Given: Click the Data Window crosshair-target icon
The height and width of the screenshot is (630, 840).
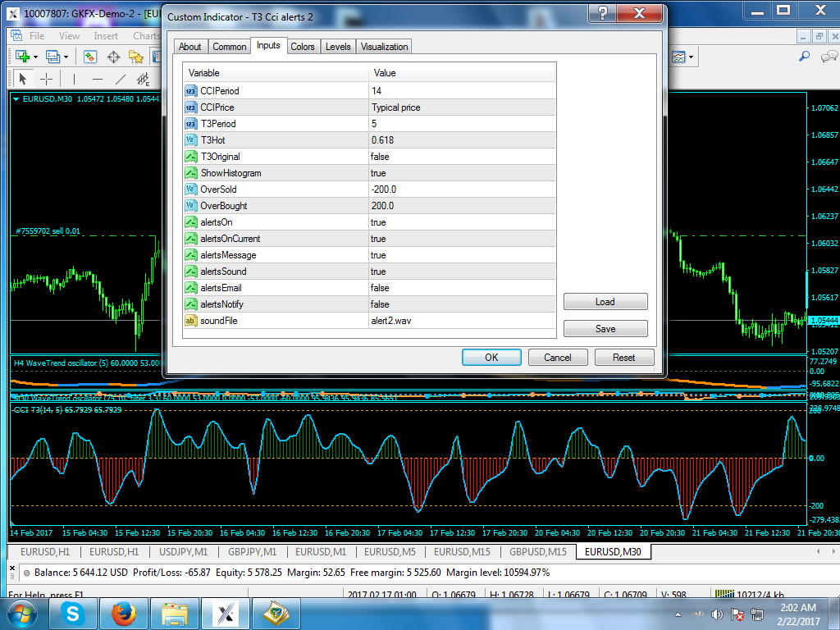Looking at the screenshot, I should [x=113, y=57].
